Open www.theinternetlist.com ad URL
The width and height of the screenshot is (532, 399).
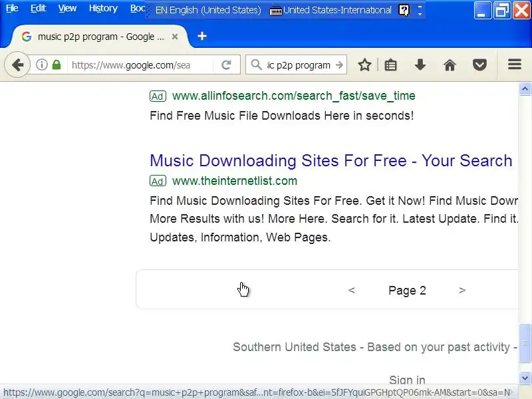pyautogui.click(x=235, y=181)
